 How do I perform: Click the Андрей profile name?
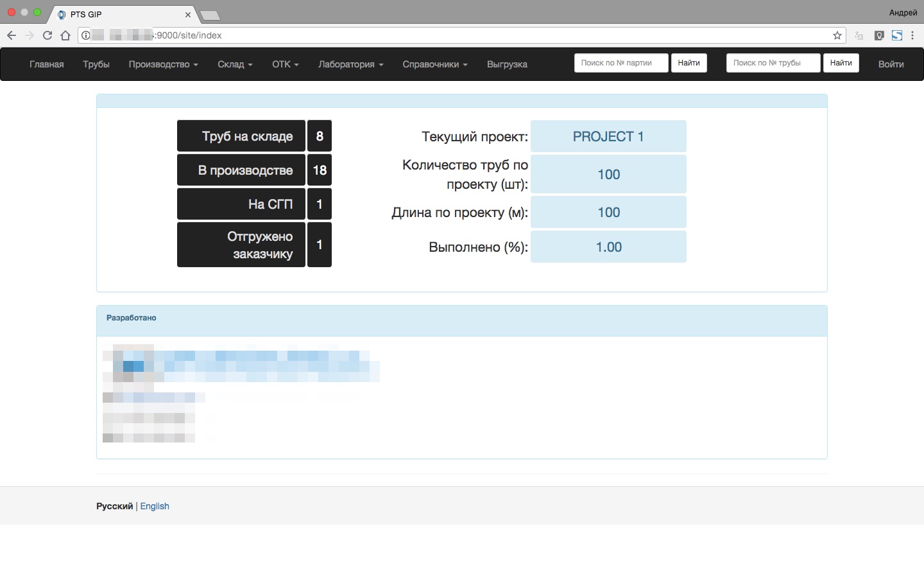(903, 13)
